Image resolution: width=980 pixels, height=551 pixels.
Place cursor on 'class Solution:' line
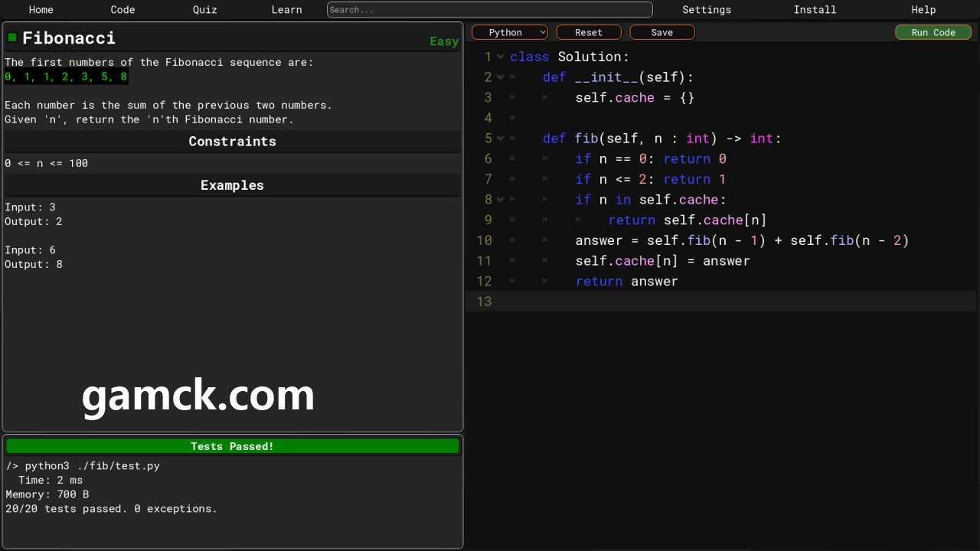click(x=570, y=57)
